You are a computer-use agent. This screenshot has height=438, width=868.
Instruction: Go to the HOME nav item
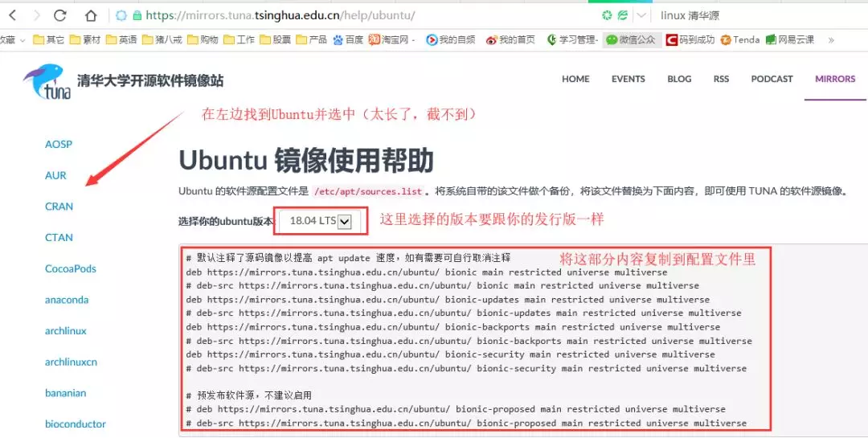tap(575, 80)
